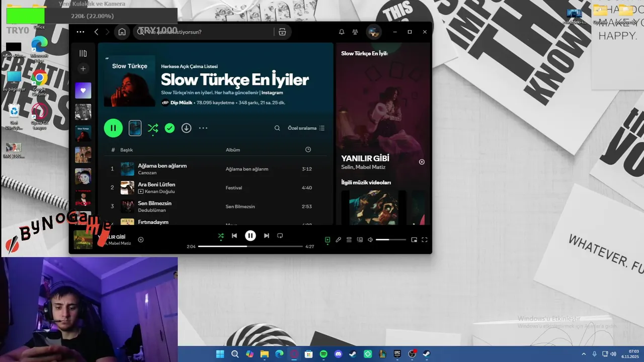Sort tracks by duration clock icon

(308, 150)
